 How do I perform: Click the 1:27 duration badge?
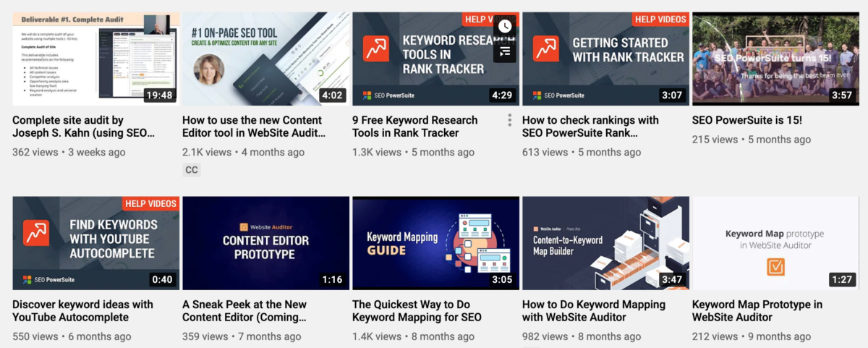842,279
